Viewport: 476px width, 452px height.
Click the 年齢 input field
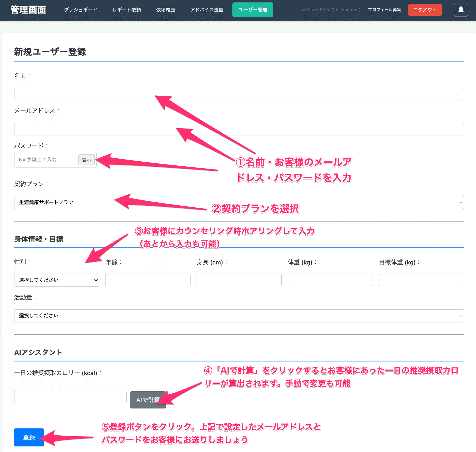[x=148, y=280]
